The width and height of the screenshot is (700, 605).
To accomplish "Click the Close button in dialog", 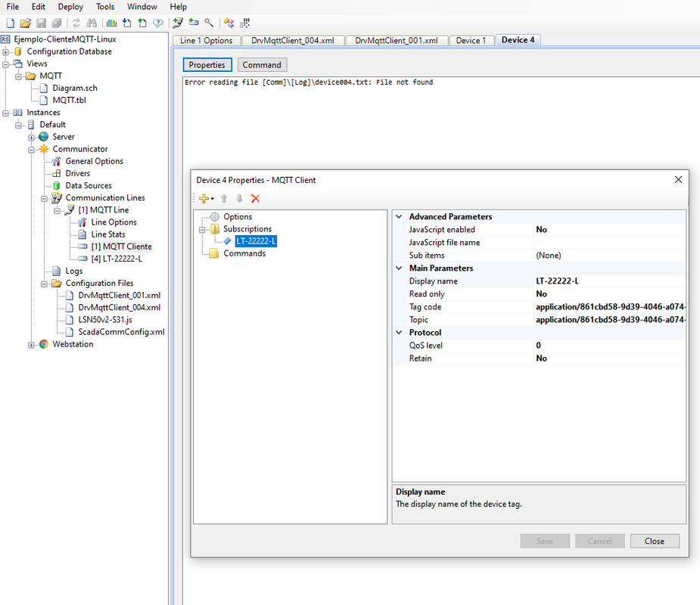I will (655, 541).
